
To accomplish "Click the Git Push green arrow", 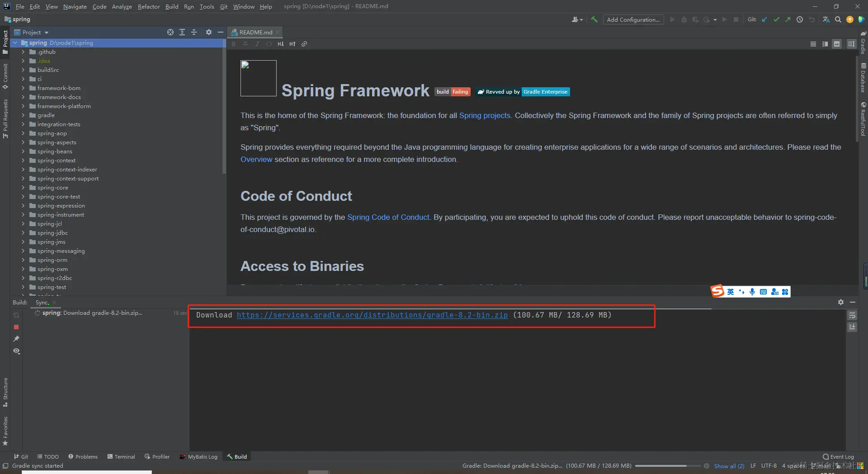I will (788, 19).
